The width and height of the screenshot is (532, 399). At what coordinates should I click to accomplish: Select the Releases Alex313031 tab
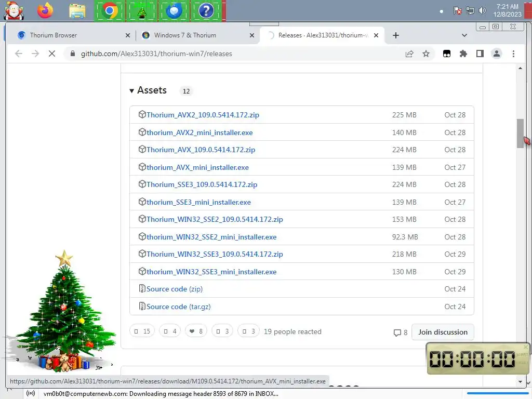[x=322, y=35]
